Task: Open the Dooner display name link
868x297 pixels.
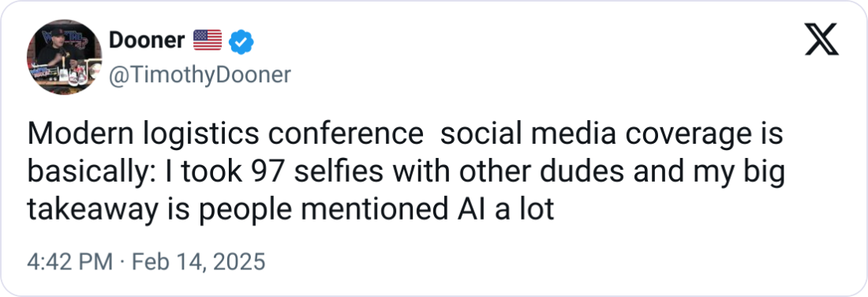Action: [x=147, y=40]
